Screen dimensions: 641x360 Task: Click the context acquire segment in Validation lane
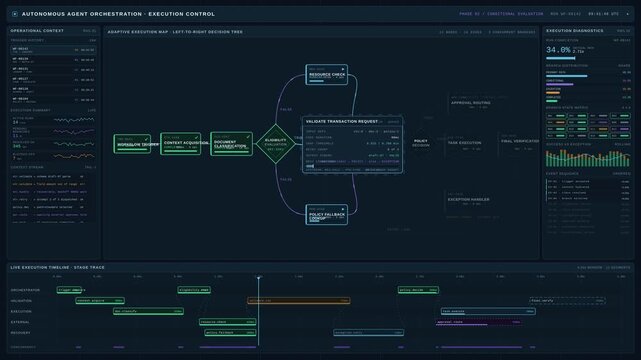pos(100,300)
